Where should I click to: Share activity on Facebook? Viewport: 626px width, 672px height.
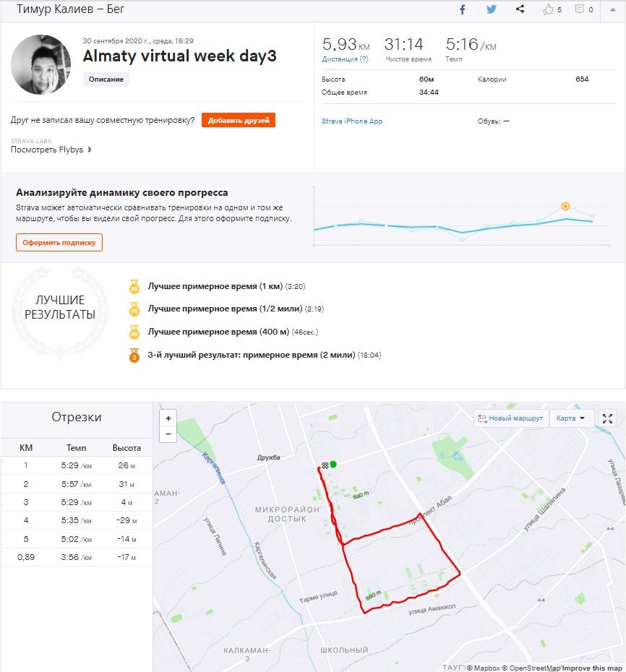click(x=463, y=9)
